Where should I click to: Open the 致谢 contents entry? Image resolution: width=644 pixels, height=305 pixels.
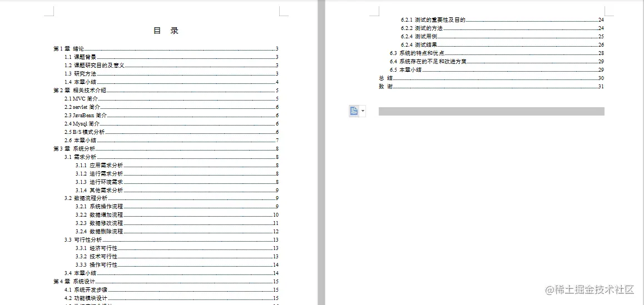491,87
